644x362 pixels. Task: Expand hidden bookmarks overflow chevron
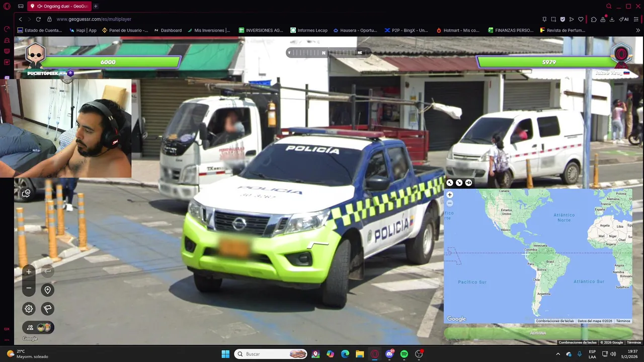(638, 30)
